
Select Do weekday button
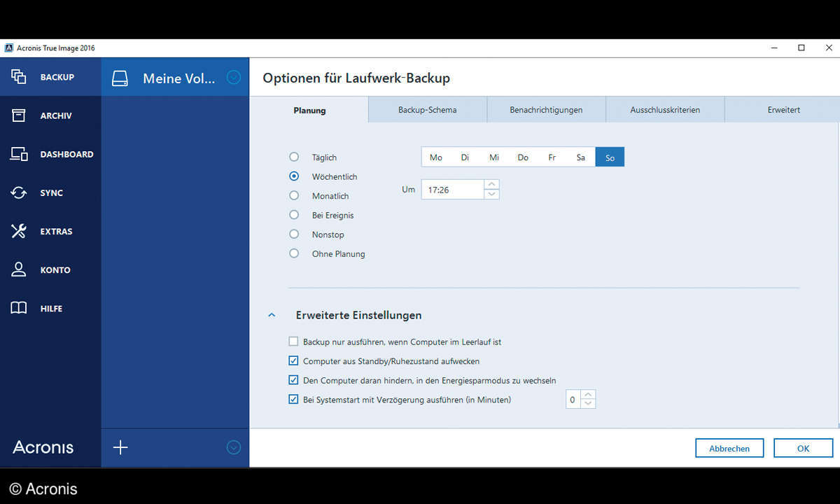523,157
